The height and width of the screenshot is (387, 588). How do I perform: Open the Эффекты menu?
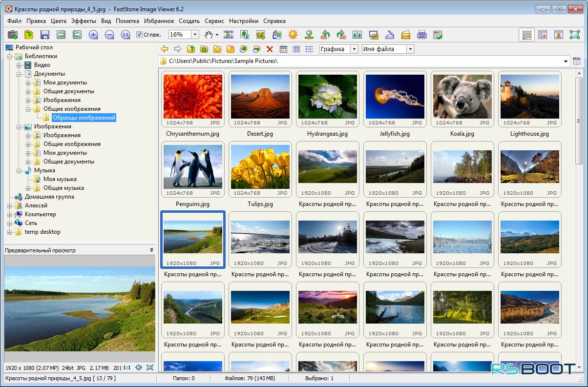pyautogui.click(x=84, y=21)
